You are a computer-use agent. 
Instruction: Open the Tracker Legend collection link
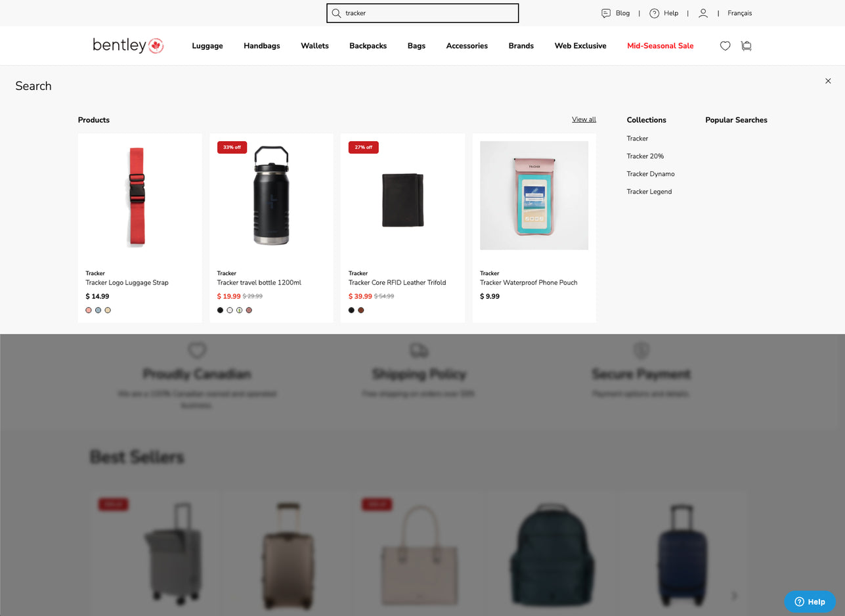pyautogui.click(x=649, y=192)
